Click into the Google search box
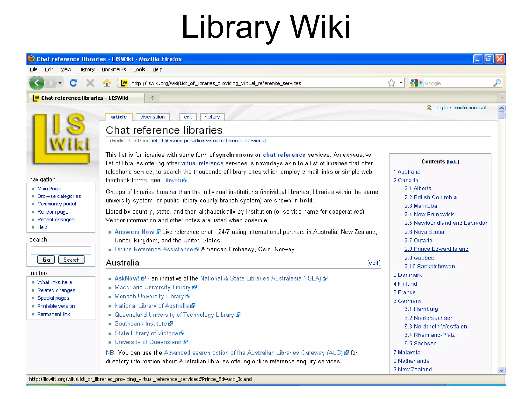The height and width of the screenshot is (399, 532). tap(458, 83)
